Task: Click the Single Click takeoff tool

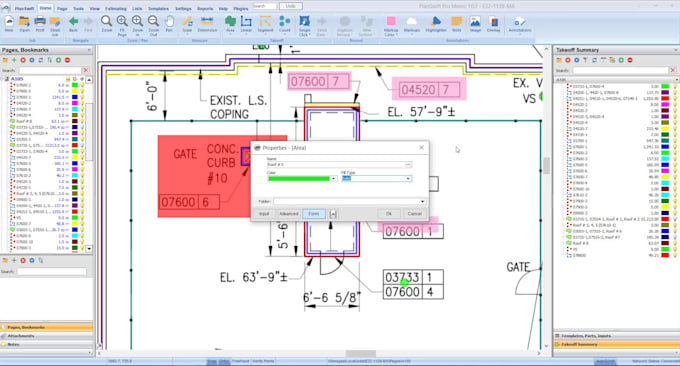Action: (x=304, y=25)
